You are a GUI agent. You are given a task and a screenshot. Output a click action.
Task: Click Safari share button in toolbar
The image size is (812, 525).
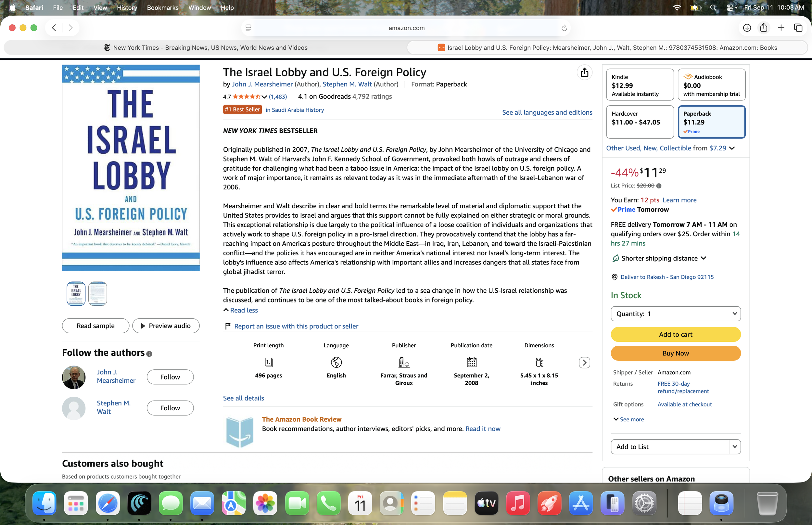click(764, 28)
